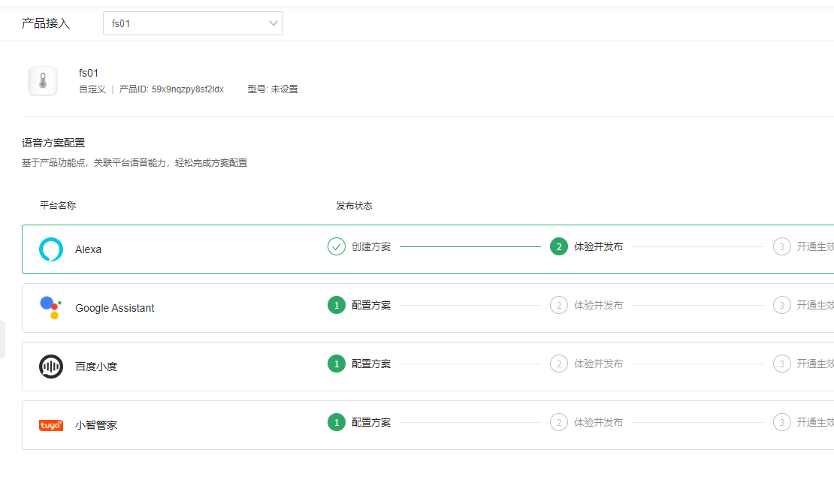Click the Alexa ring logo icon

click(51, 249)
